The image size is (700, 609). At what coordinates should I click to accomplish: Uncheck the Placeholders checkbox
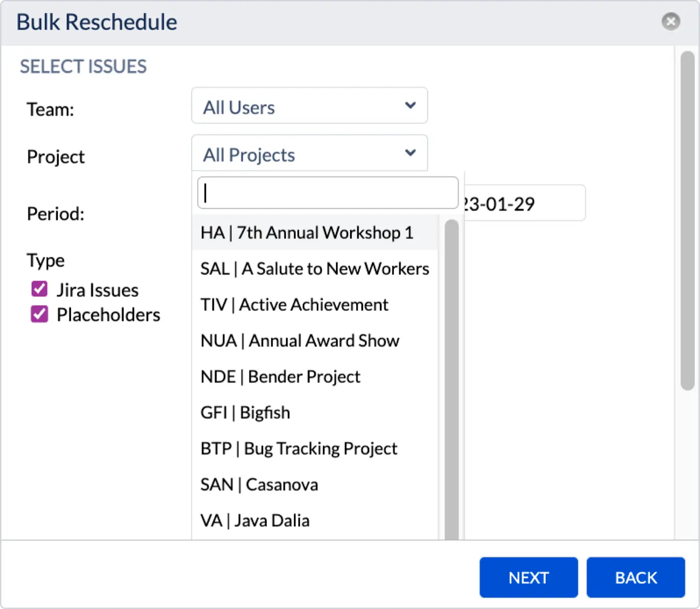point(39,314)
